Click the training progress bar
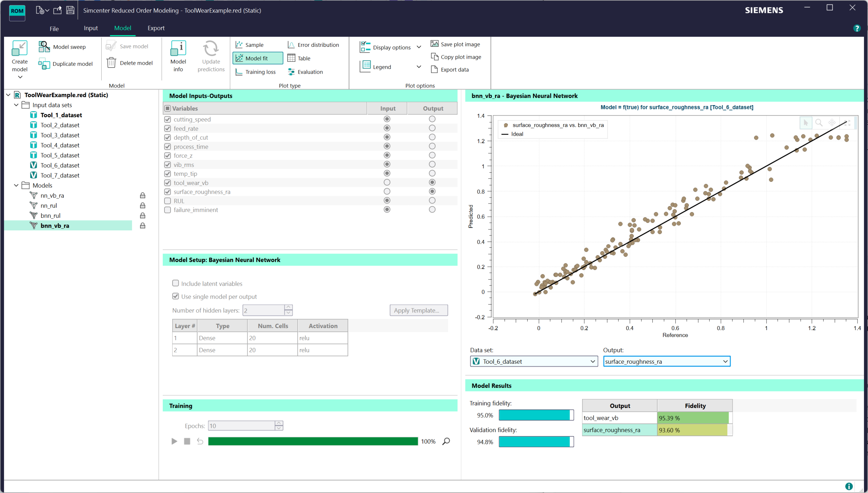This screenshot has height=493, width=868. click(x=313, y=441)
